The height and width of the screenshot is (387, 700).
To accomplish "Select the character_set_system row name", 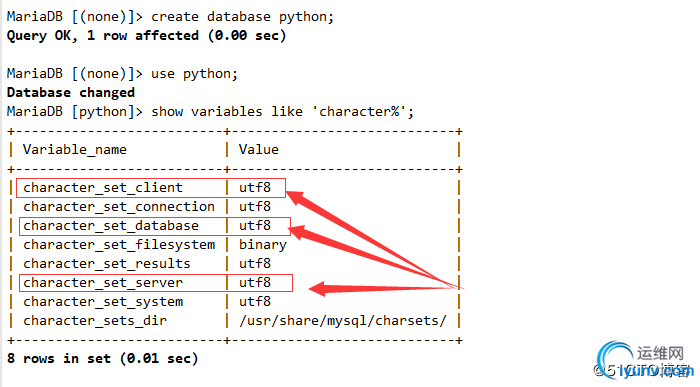I will point(103,302).
